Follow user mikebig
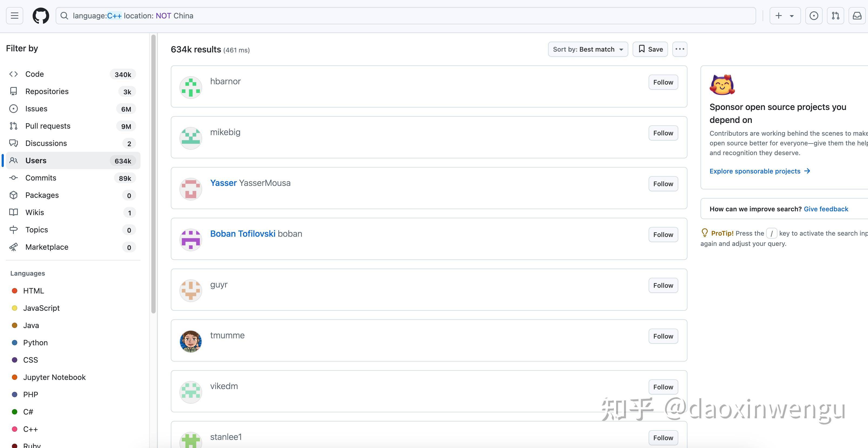 coord(663,133)
